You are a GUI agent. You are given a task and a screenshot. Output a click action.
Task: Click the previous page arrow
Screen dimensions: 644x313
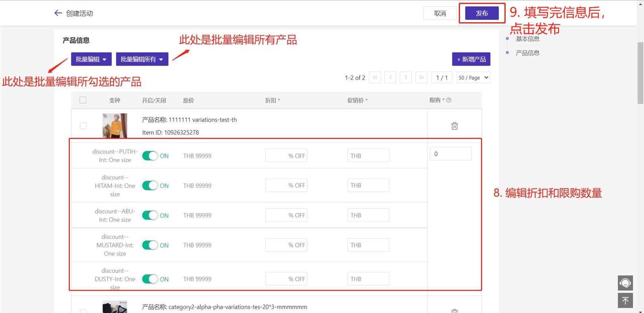click(x=390, y=77)
